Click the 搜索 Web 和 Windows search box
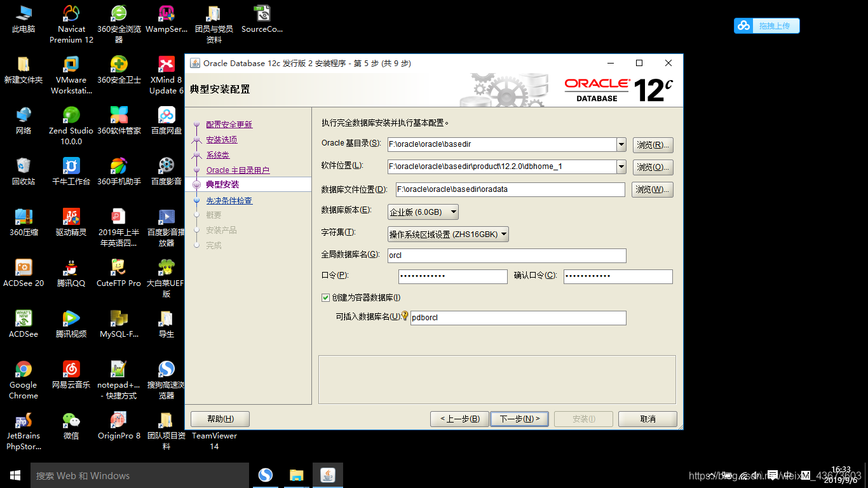The image size is (868, 488). [x=140, y=475]
